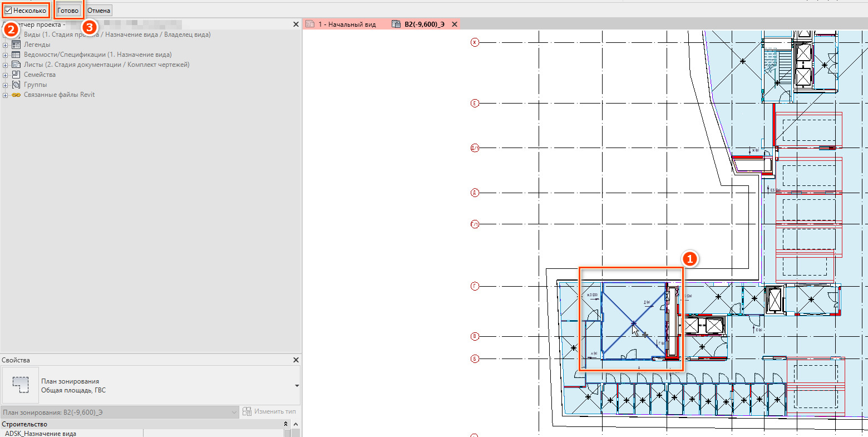This screenshot has height=437, width=868.
Task: Click the Листы sheets icon
Action: coord(16,65)
